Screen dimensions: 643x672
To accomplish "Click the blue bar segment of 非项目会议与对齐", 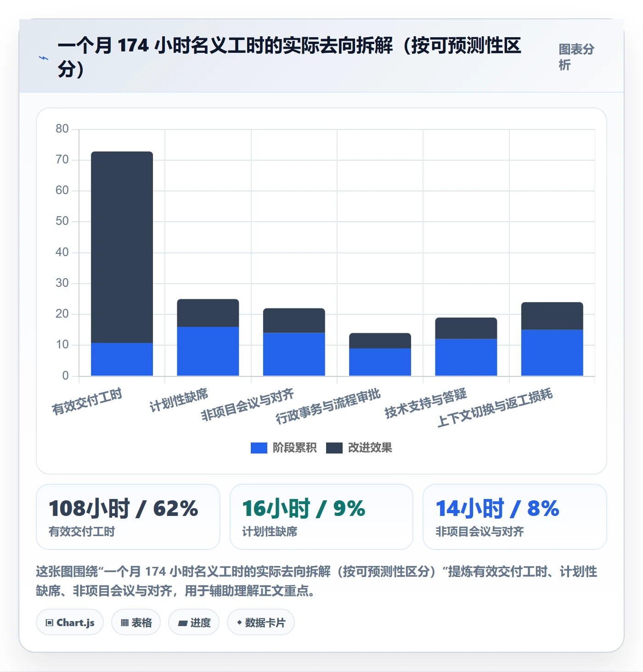I will (x=294, y=354).
